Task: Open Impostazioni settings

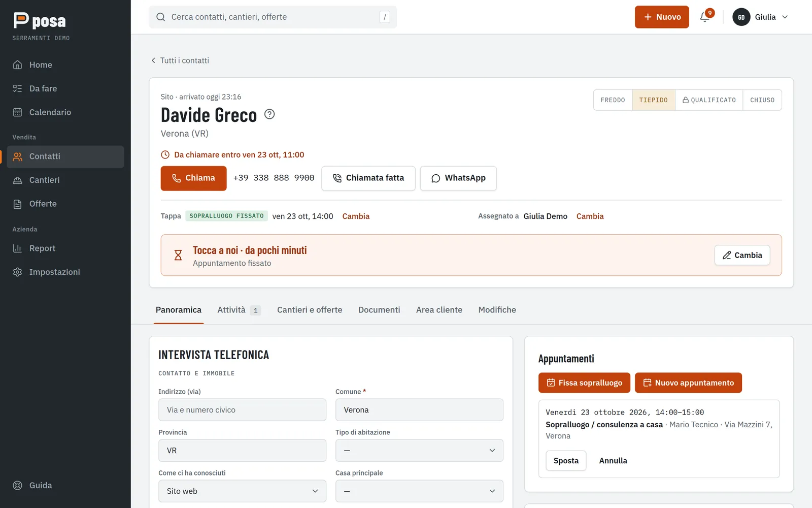Action: coord(65,272)
